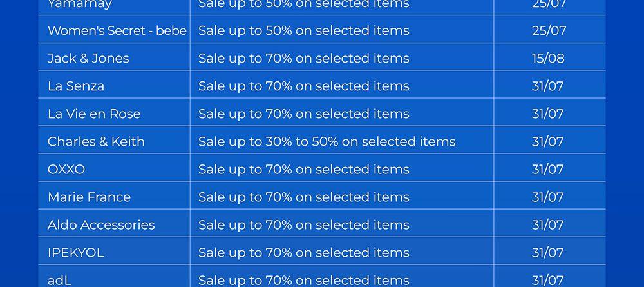Image resolution: width=644 pixels, height=287 pixels.
Task: Select the IPEKYOL row 31/07 date
Action: [548, 252]
